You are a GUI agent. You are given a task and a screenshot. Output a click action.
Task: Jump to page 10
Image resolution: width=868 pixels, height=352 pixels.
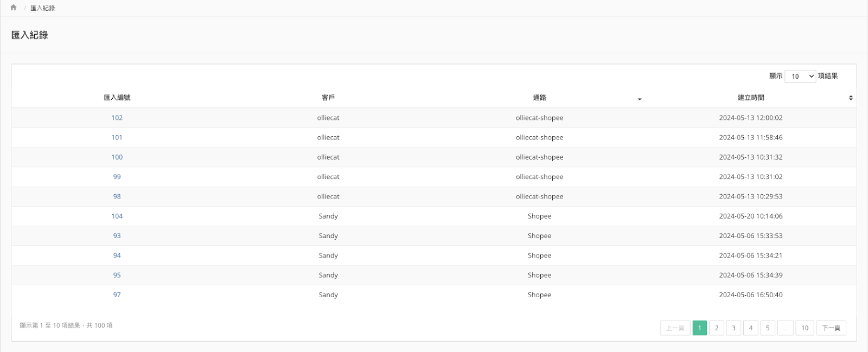pyautogui.click(x=805, y=328)
